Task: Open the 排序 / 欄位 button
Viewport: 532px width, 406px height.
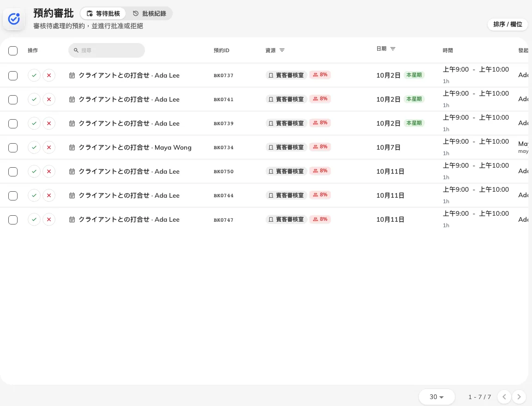Action: pos(508,24)
